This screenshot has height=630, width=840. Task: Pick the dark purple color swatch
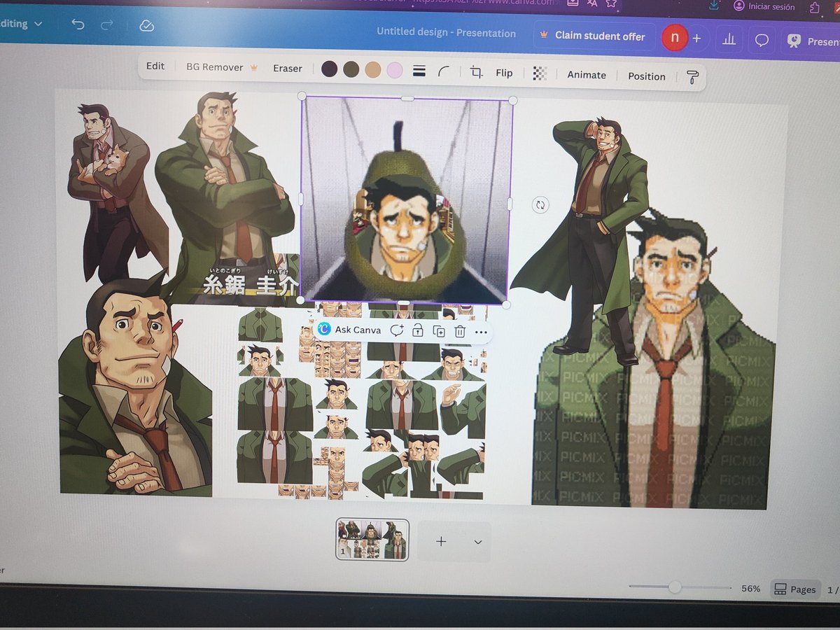click(x=329, y=69)
